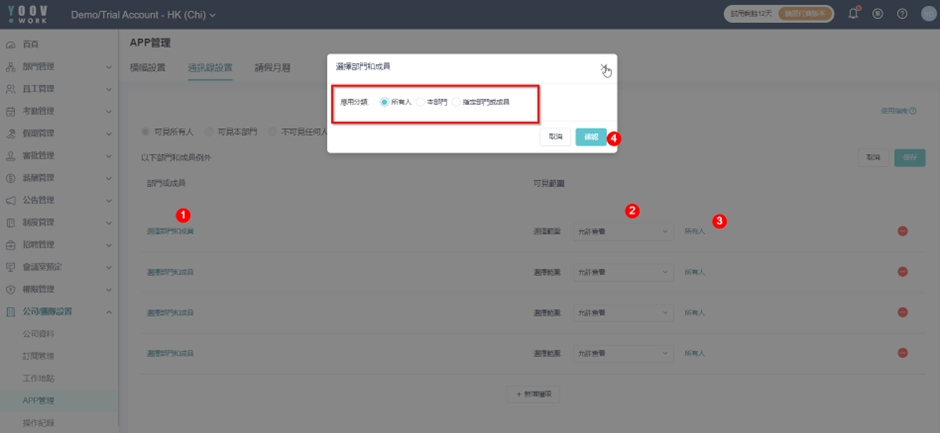The width and height of the screenshot is (940, 433).
Task: Click the red remove icon on last row
Action: pos(902,353)
